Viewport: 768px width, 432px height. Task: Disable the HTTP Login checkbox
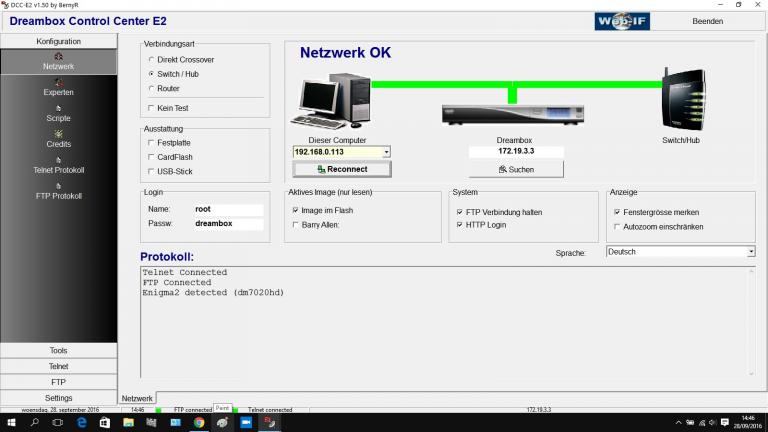(459, 225)
